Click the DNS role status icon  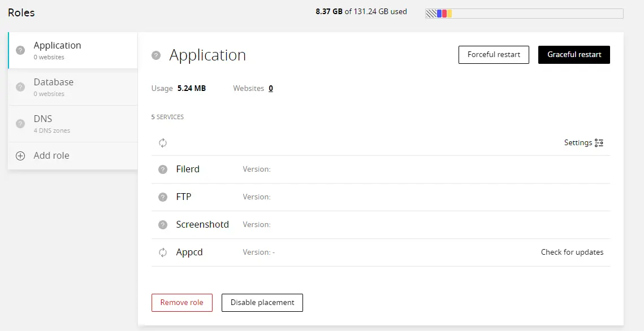[20, 124]
